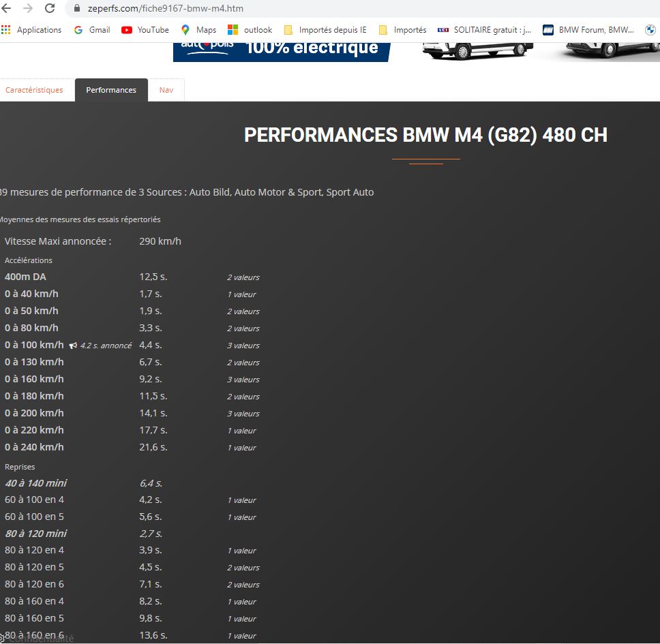Click '2 valeurs' for 80 à 120 en 6
The height and width of the screenshot is (644, 660).
[x=243, y=585]
